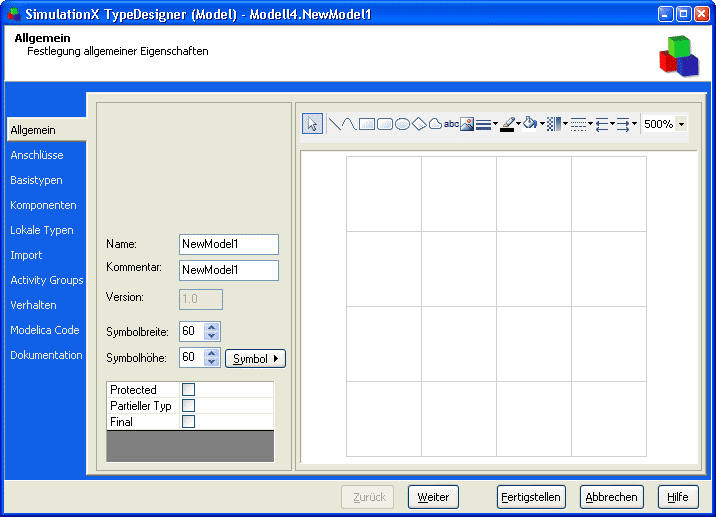Choose the curve drawing tool
The width and height of the screenshot is (716, 517).
tap(349, 124)
